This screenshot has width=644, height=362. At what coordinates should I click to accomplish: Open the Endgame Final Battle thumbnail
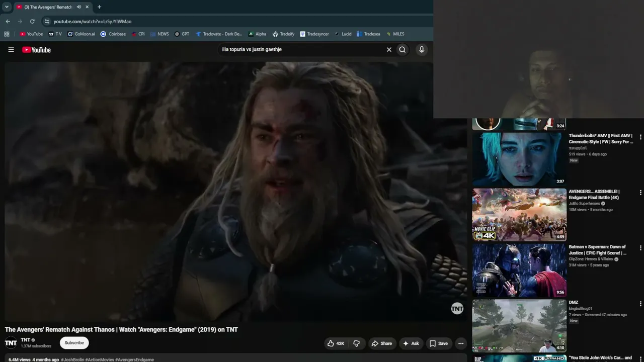[519, 215]
